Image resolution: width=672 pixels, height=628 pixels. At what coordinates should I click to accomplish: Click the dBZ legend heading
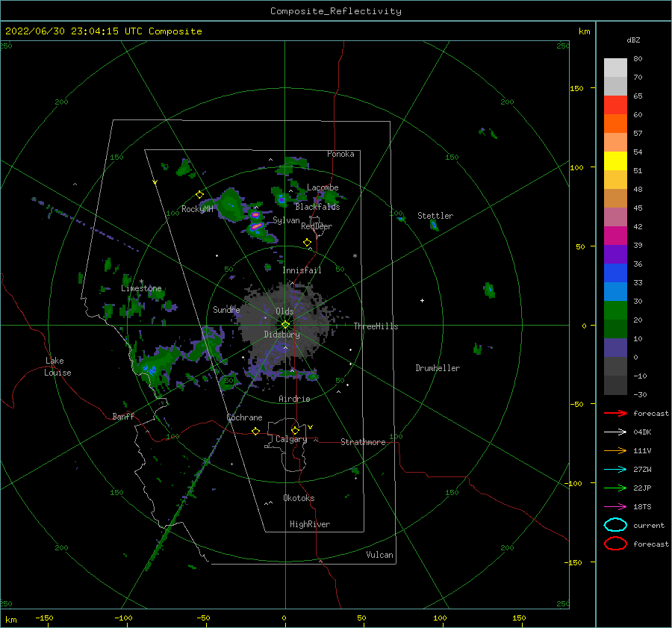633,40
